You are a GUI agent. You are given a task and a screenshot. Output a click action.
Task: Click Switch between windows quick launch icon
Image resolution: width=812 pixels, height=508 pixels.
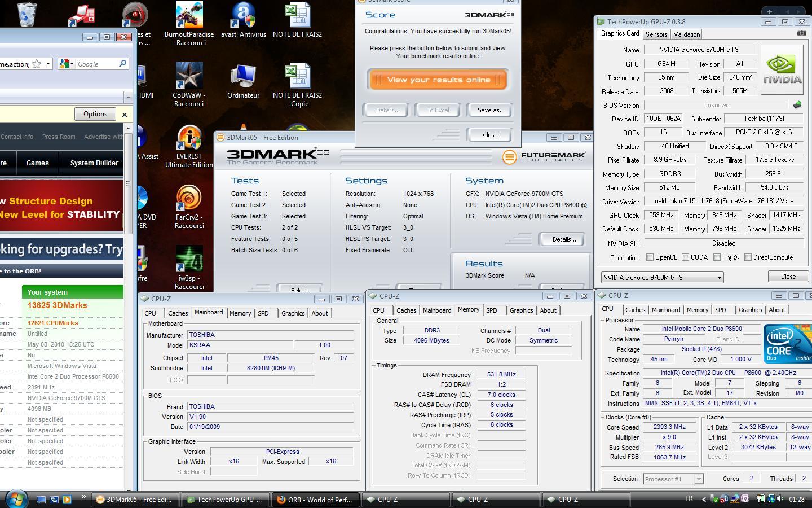[x=54, y=500]
